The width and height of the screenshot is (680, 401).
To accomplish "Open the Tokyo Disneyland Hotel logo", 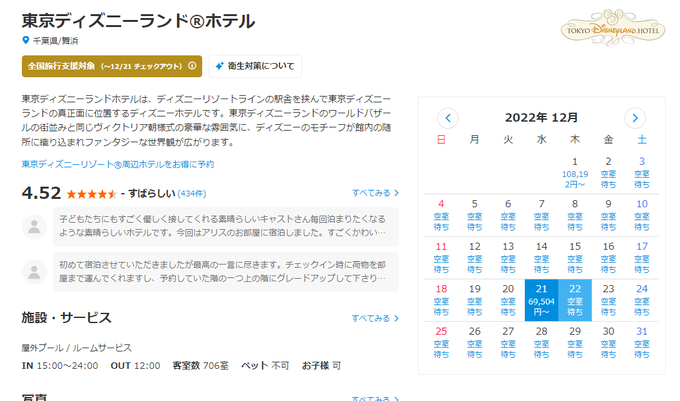I will [613, 28].
